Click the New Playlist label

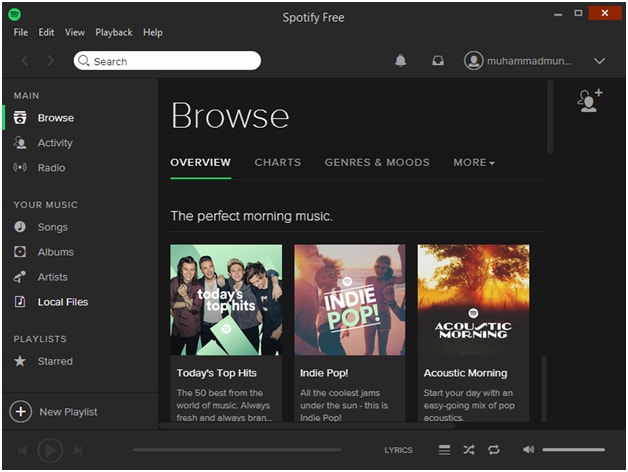(68, 412)
